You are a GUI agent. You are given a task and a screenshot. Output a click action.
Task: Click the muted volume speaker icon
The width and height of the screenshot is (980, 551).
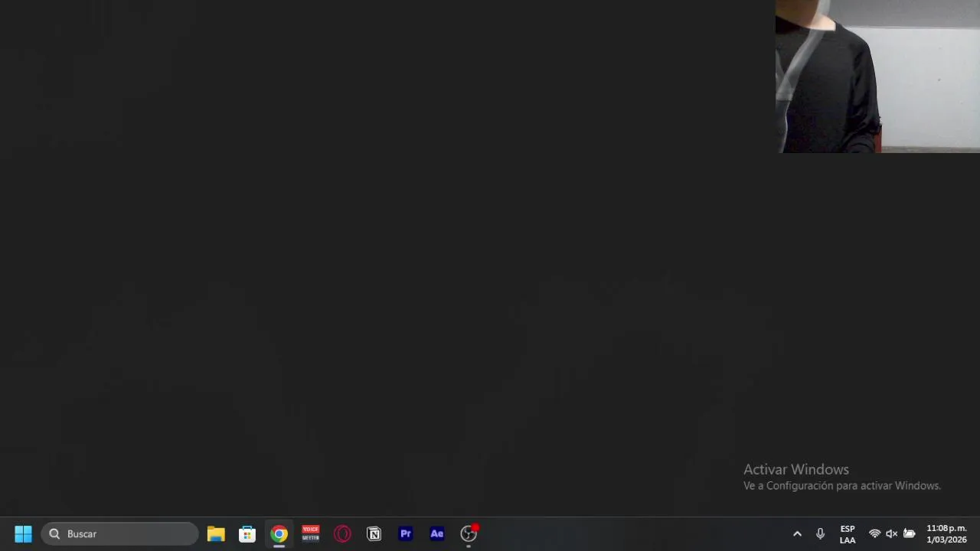pyautogui.click(x=891, y=533)
